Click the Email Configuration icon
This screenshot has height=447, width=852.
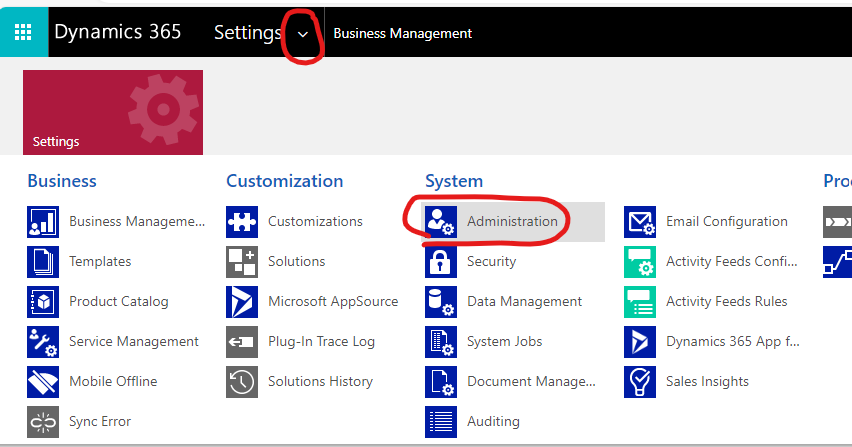click(x=640, y=222)
